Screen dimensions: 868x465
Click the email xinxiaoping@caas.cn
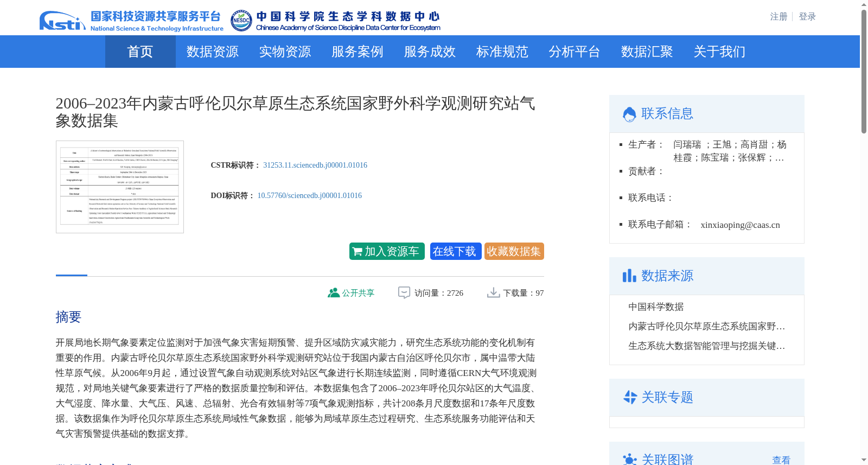740,225
